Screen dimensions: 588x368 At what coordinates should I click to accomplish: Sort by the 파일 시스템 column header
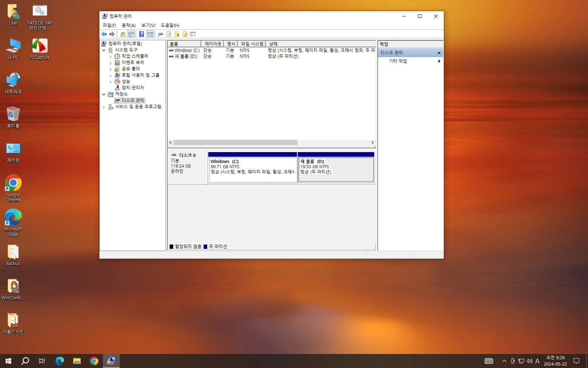point(252,44)
